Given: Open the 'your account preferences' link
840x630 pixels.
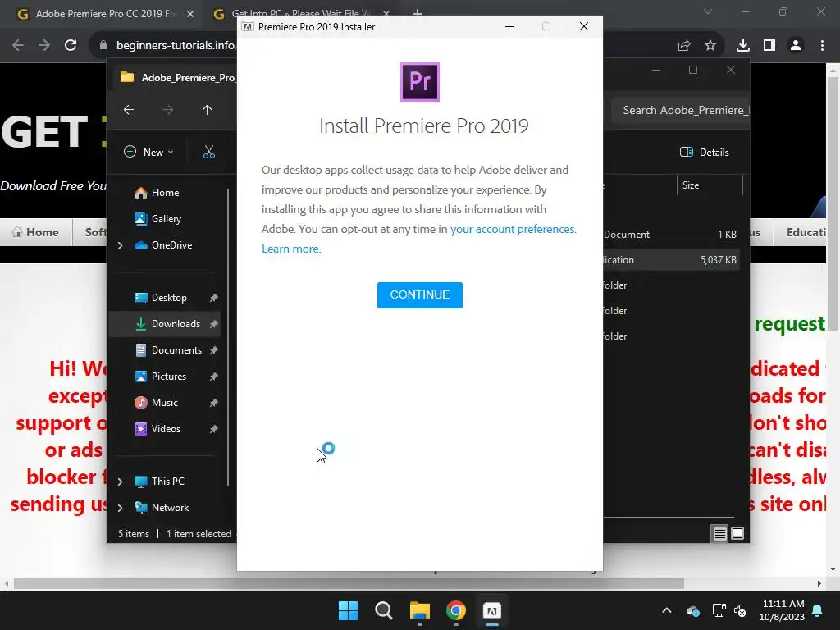Looking at the screenshot, I should pos(513,230).
